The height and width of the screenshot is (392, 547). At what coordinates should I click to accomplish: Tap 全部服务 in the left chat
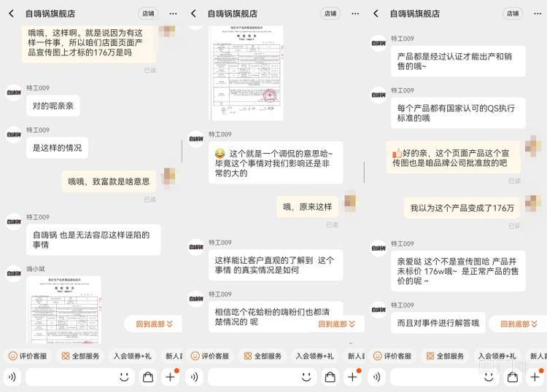80,356
